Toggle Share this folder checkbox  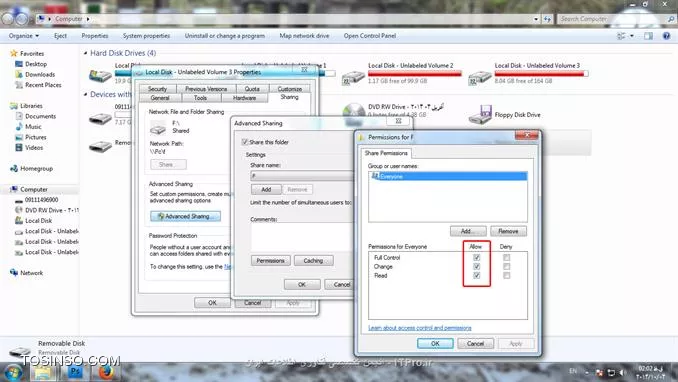(x=245, y=142)
